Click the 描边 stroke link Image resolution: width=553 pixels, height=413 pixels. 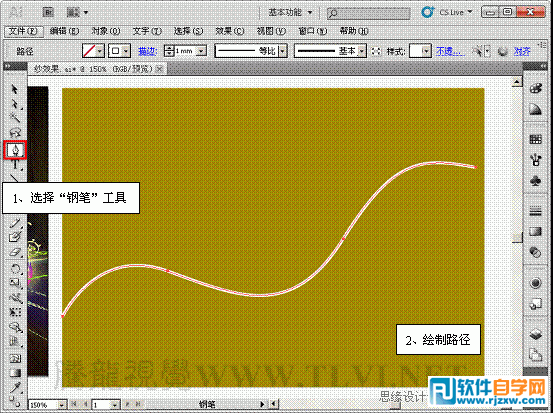[x=147, y=51]
